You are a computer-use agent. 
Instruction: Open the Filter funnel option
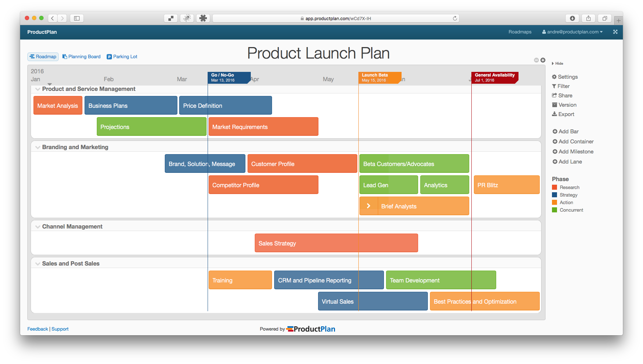point(554,86)
